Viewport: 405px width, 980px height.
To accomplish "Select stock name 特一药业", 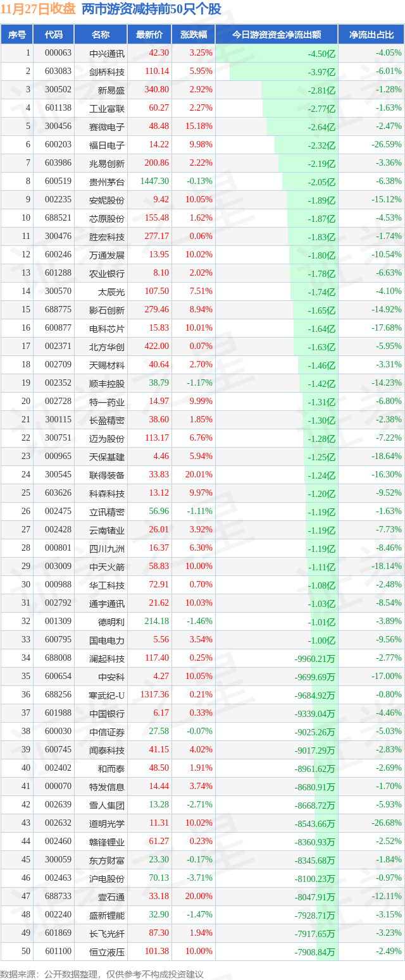I will point(107,401).
